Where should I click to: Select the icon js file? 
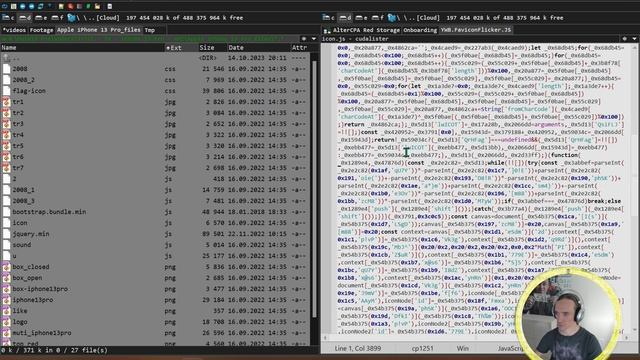tap(155, 223)
